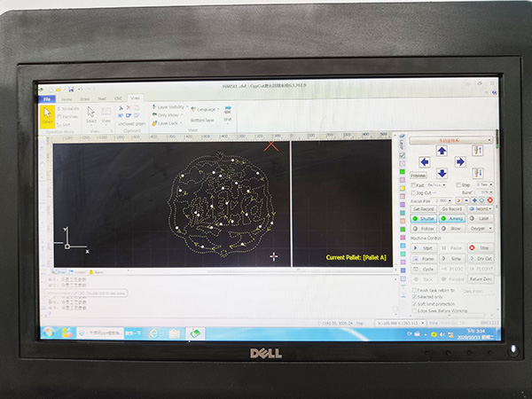
Task: Toggle the Fast checkbox
Action: 413,185
